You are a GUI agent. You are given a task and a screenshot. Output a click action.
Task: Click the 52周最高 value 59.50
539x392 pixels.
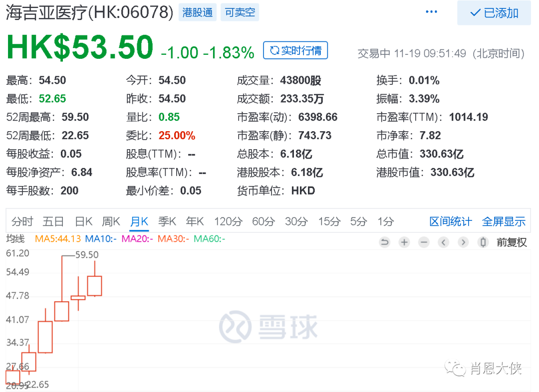click(x=75, y=117)
